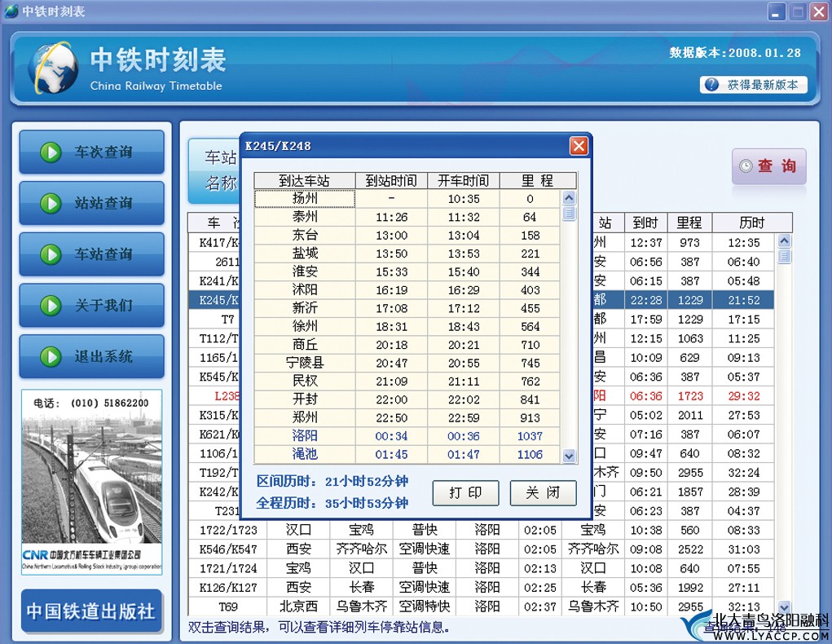Select the K126/K127 train row

point(482,587)
